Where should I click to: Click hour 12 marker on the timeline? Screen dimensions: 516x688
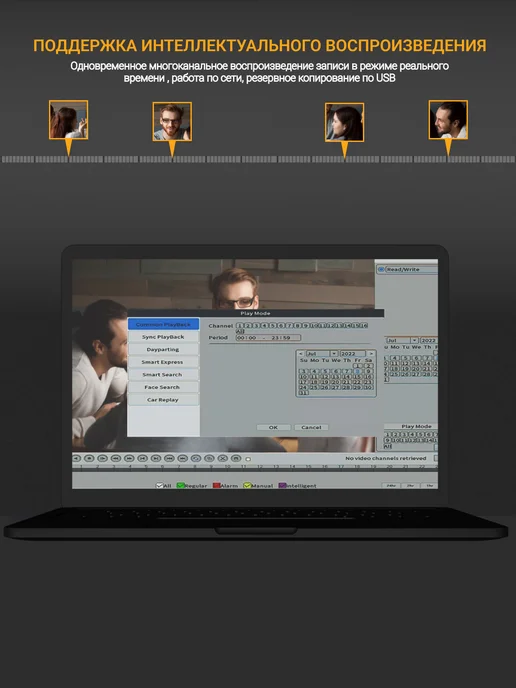[259, 467]
